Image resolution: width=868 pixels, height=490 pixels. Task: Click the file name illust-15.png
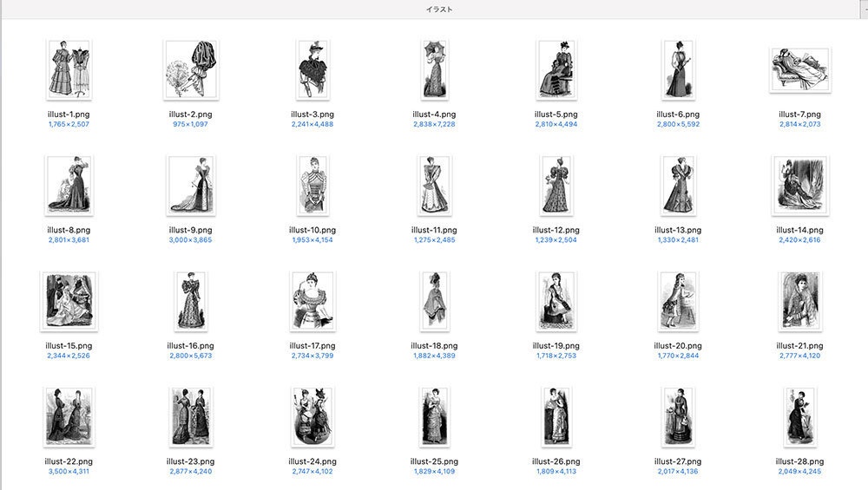pos(69,346)
